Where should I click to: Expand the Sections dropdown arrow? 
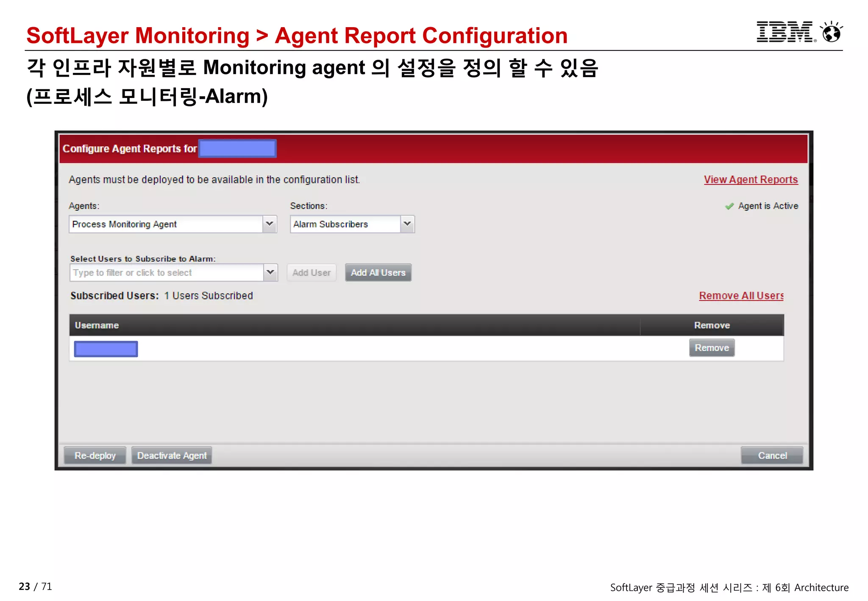tap(407, 224)
